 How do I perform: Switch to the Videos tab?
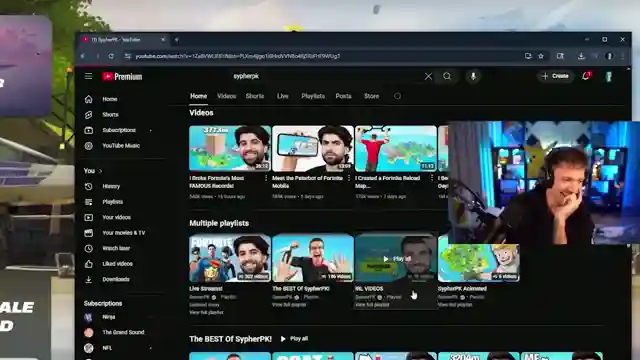[x=227, y=96]
